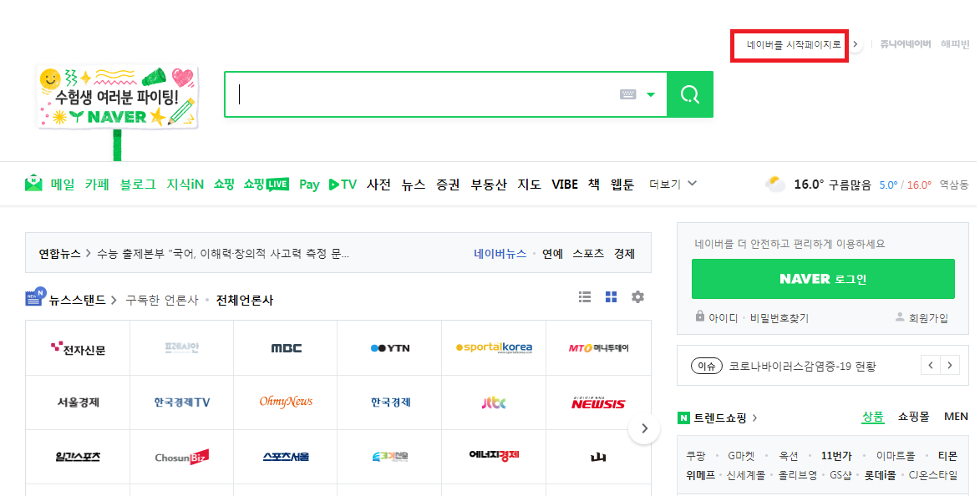The width and height of the screenshot is (980, 496).
Task: Open the sportalkorea publisher logo
Action: (x=494, y=348)
